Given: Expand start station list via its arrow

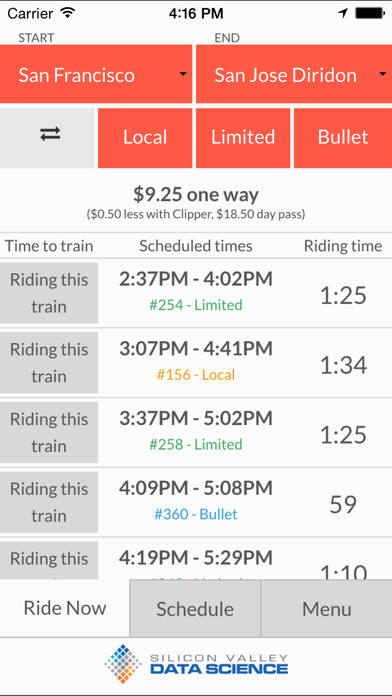Looking at the screenshot, I should pos(183,74).
